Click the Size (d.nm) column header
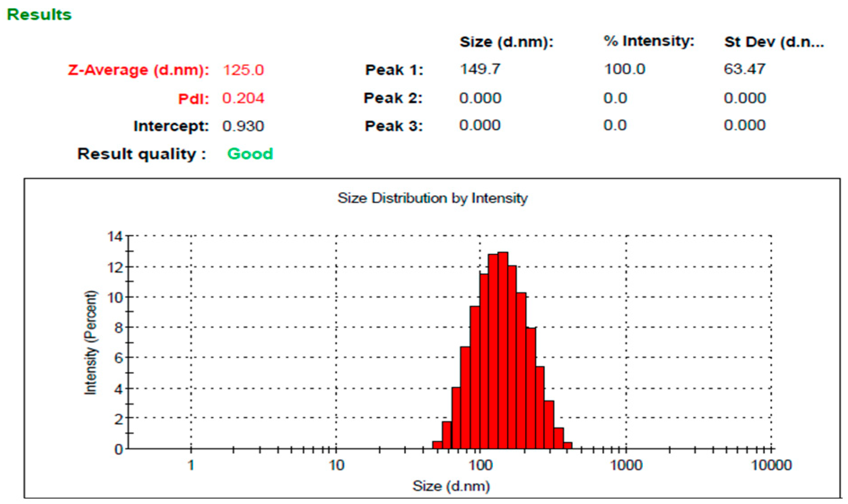848x504 pixels. click(506, 42)
